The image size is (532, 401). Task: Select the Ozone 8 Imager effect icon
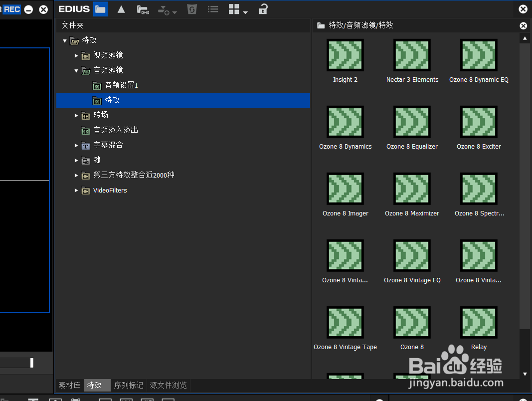tap(345, 189)
